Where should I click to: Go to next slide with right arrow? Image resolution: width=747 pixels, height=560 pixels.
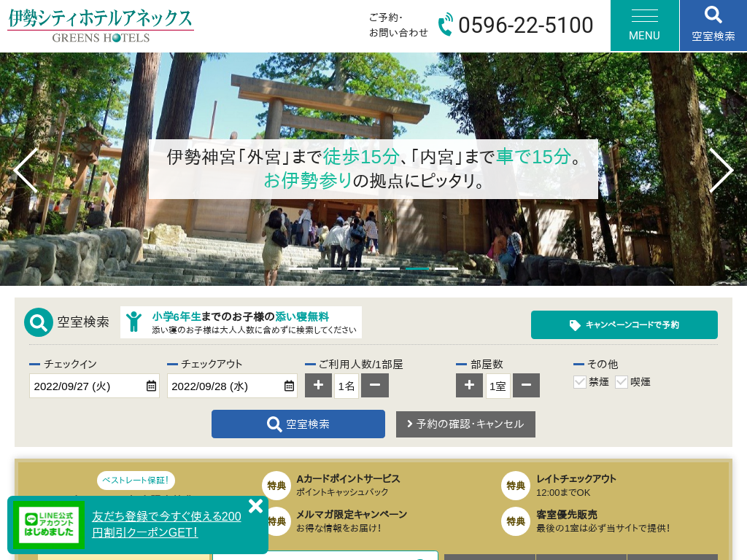point(721,170)
